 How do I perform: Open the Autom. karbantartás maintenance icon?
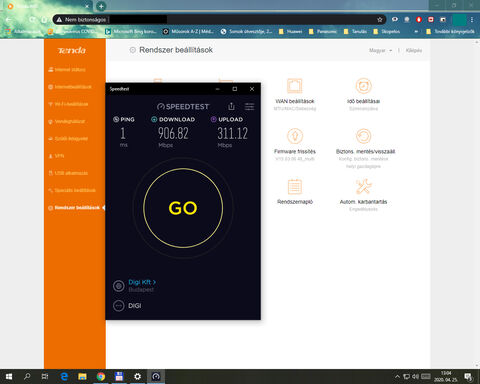pos(363,186)
